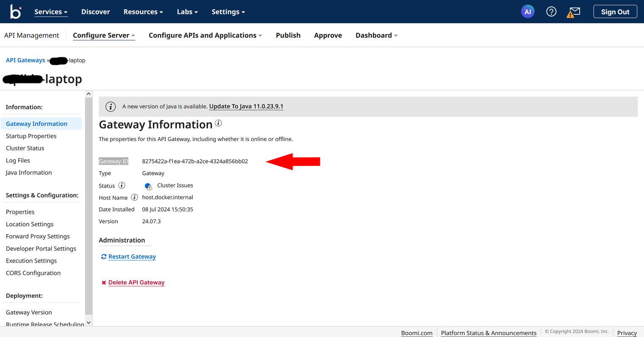
Task: Click the info icon next to Status
Action: (122, 185)
